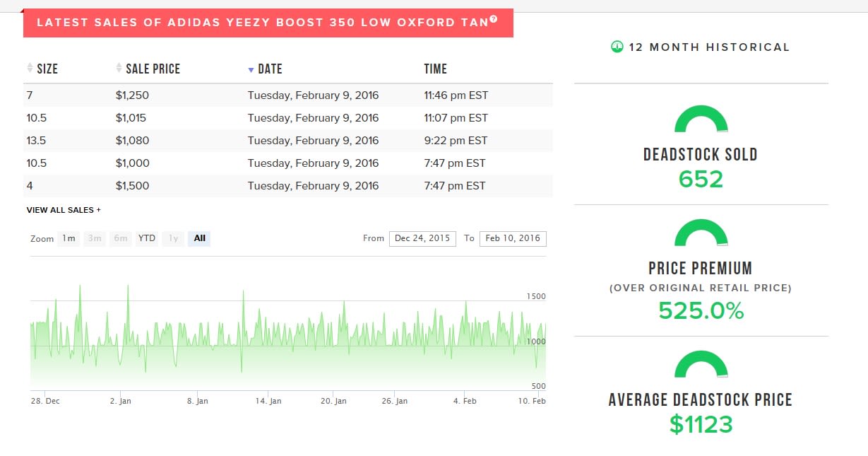Click size 4 cell
Viewport: 868px width, 456px height.
tap(30, 186)
